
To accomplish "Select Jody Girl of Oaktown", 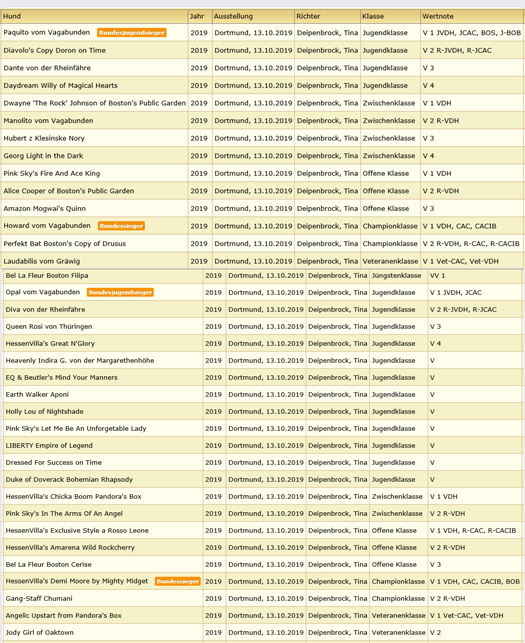I will tap(40, 633).
